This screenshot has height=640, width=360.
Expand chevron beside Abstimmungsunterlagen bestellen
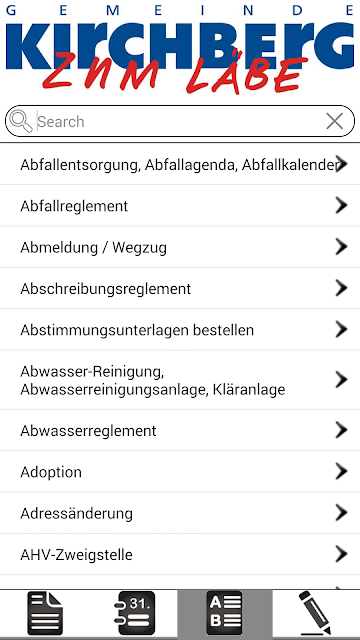pyautogui.click(x=341, y=329)
